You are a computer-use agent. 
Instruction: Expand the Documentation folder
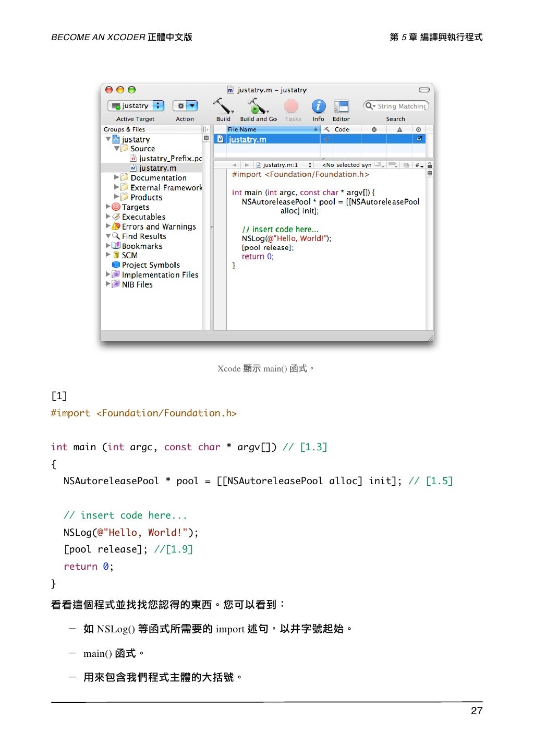click(x=117, y=177)
